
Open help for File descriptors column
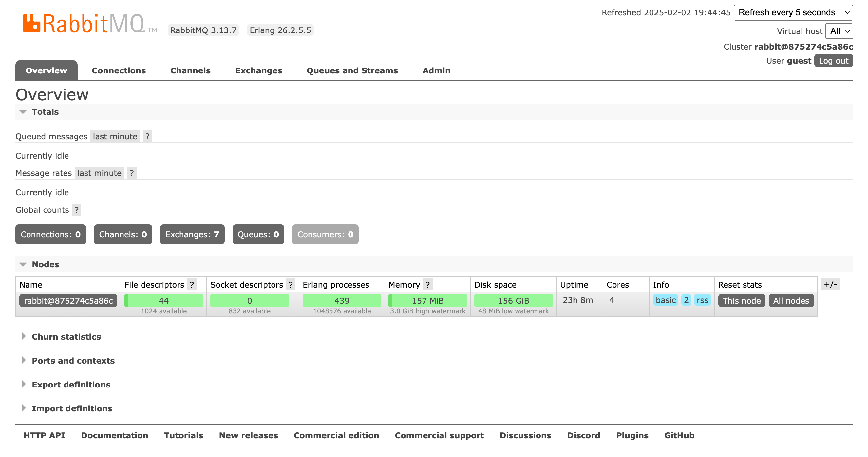pyautogui.click(x=192, y=285)
